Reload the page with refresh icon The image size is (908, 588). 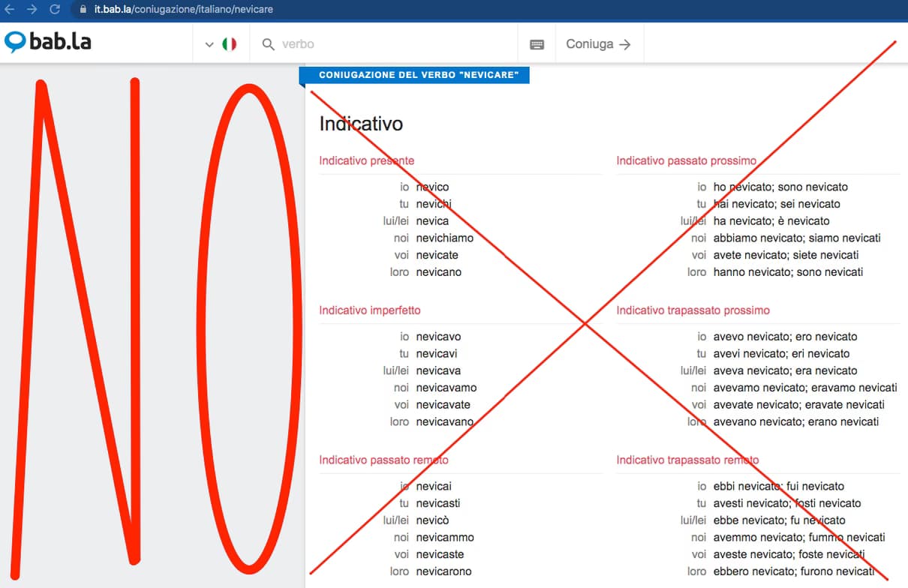(54, 10)
